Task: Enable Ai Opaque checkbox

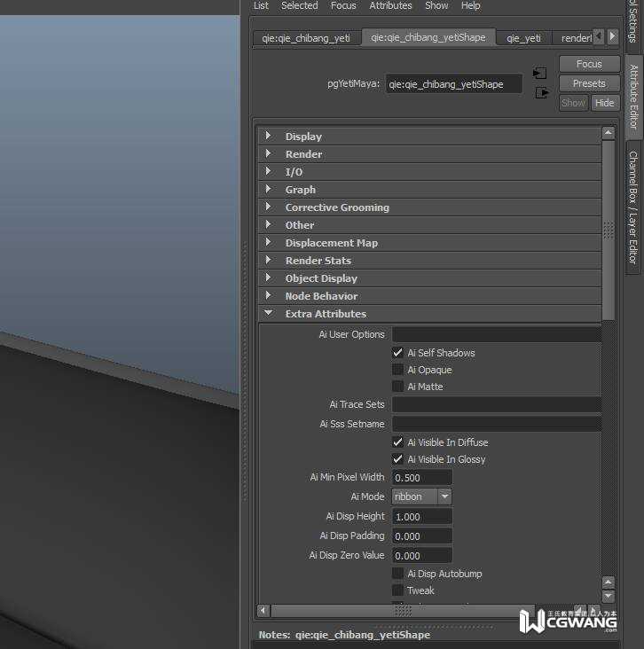Action: pos(397,370)
